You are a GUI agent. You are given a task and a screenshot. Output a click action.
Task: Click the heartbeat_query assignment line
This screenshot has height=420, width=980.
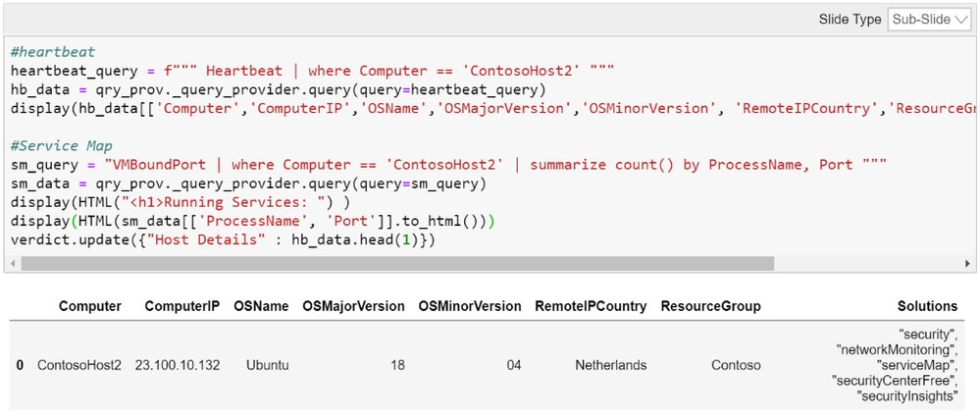(313, 71)
